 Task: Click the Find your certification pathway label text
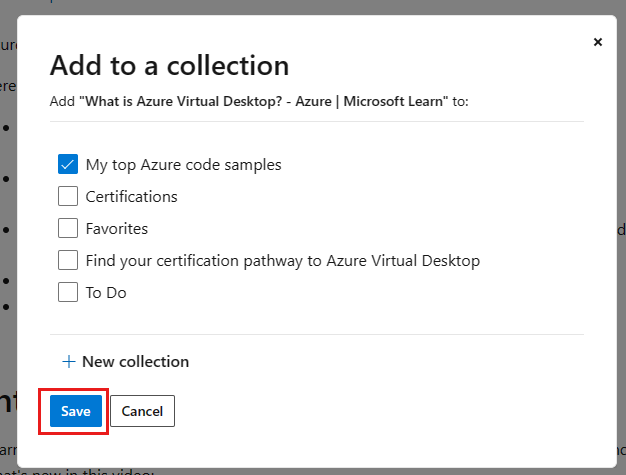click(x=282, y=260)
